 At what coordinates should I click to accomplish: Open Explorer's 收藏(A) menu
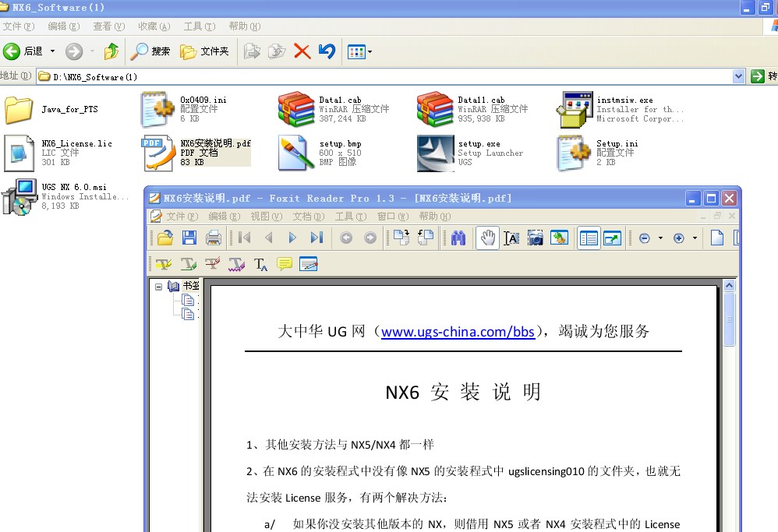click(154, 26)
